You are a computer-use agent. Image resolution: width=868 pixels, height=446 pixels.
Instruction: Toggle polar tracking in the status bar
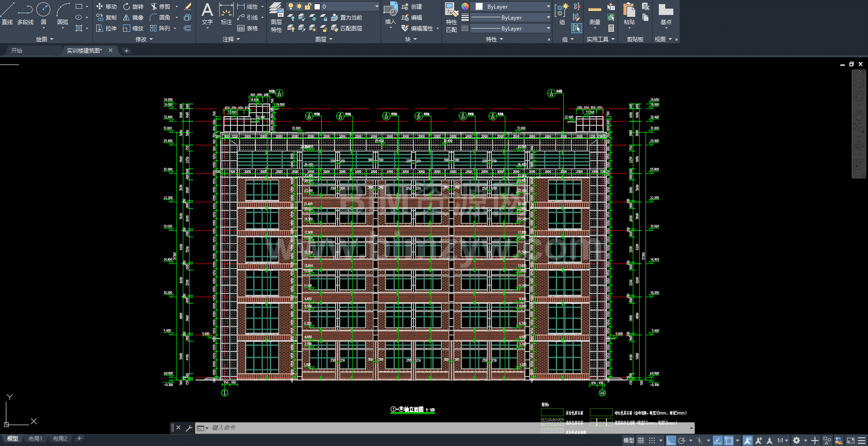click(x=682, y=440)
